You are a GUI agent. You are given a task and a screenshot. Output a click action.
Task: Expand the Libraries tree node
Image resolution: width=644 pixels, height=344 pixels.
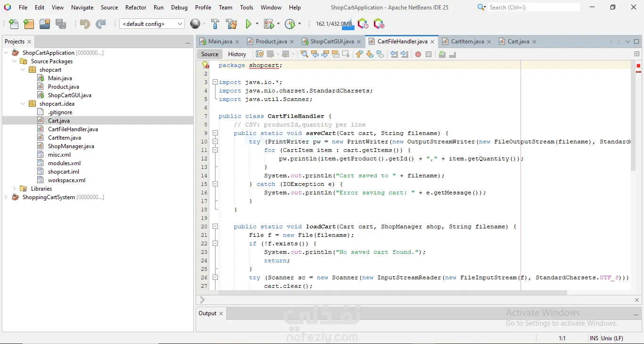(15, 189)
